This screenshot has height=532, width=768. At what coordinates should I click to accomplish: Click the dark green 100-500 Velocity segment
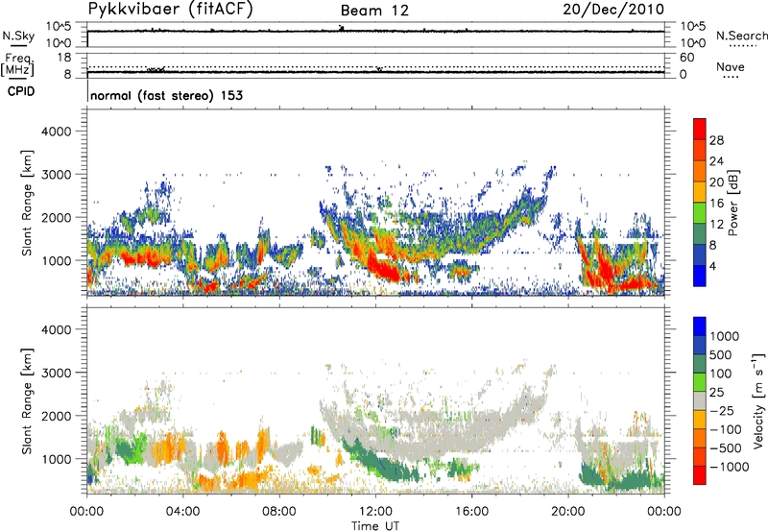coord(700,364)
